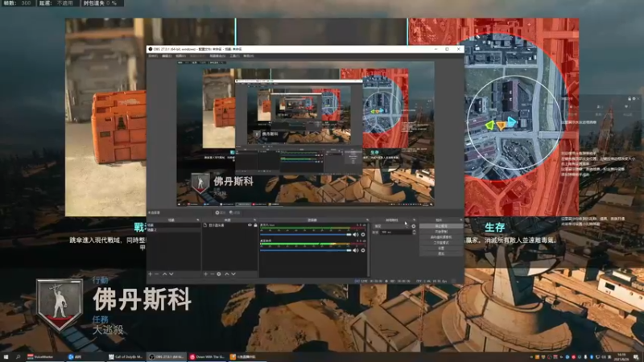Image resolution: width=644 pixels, height=362 pixels.
Task: Click Start Virtual Camera in the Controls panel
Action: 441,237
